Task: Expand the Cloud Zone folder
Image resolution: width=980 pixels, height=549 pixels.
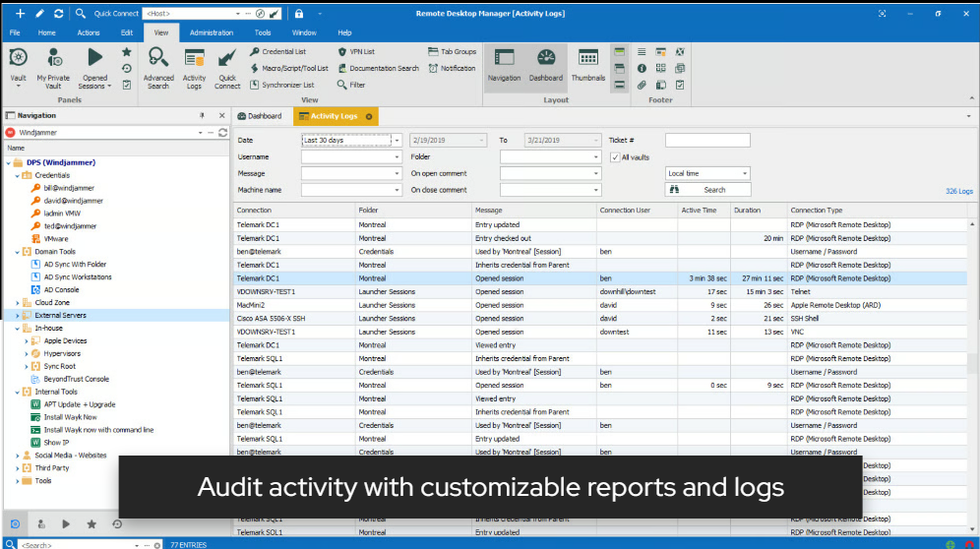Action: click(18, 303)
